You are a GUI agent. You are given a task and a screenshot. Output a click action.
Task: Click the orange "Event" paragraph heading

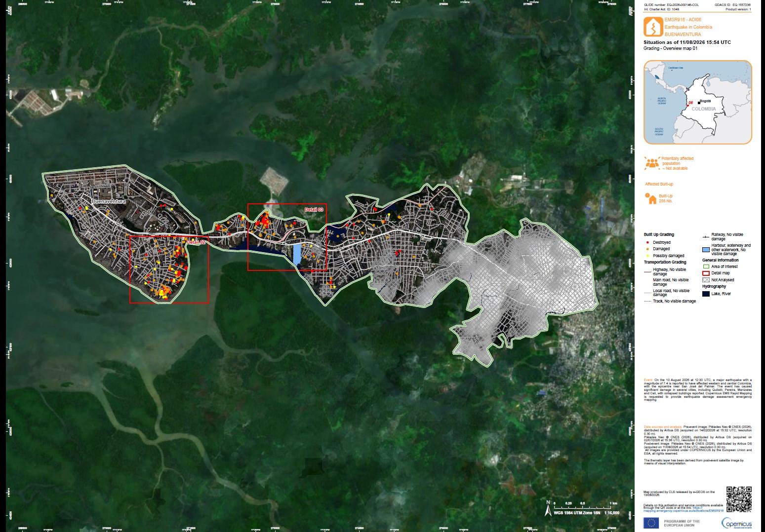tap(647, 380)
